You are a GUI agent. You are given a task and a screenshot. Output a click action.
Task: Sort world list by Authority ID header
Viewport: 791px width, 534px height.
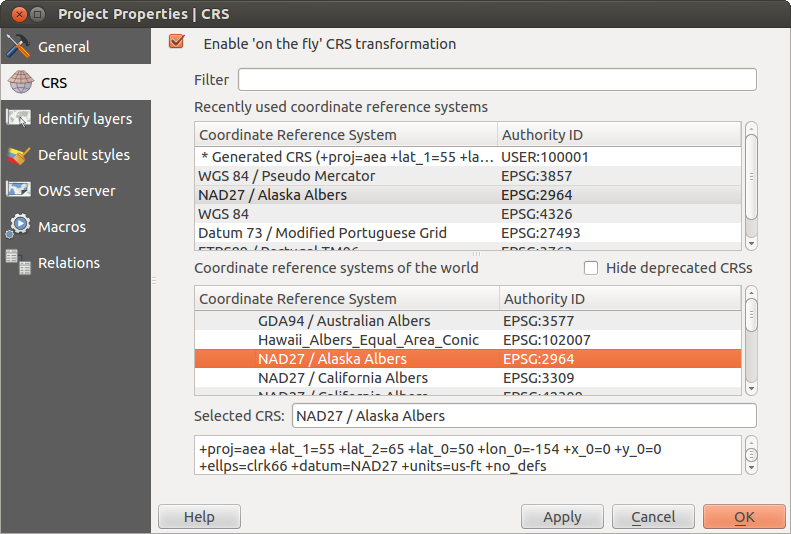tap(619, 299)
